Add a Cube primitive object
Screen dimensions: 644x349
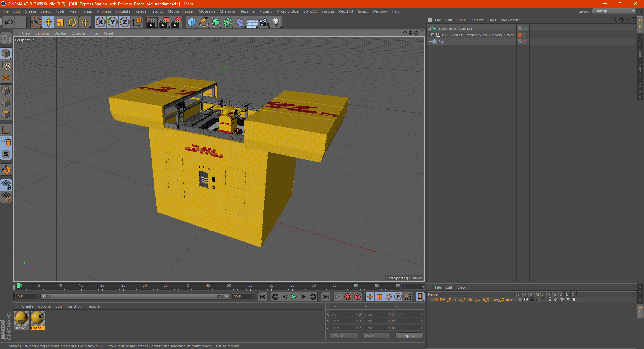coord(192,22)
